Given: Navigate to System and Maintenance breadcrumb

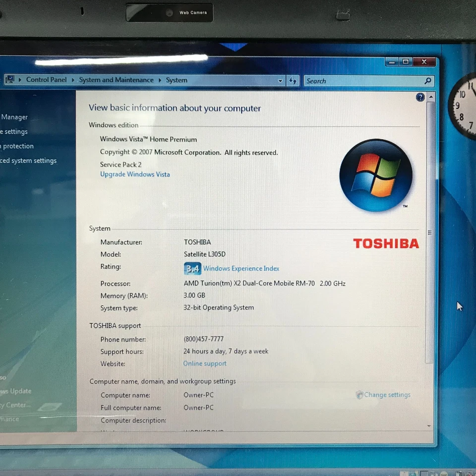Looking at the screenshot, I should coord(116,79).
